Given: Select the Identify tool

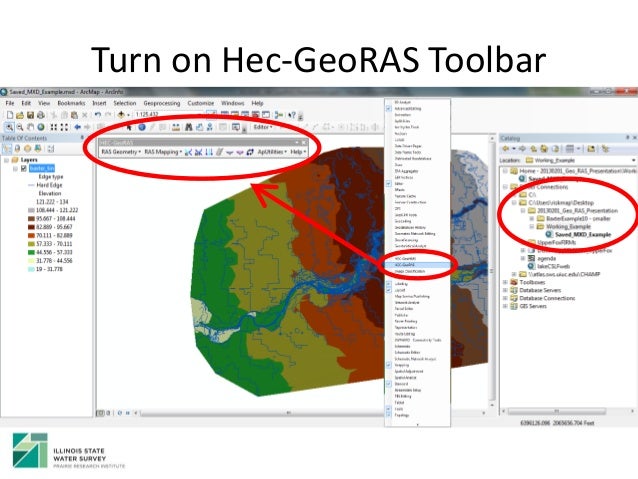Looking at the screenshot, I should click(x=142, y=127).
